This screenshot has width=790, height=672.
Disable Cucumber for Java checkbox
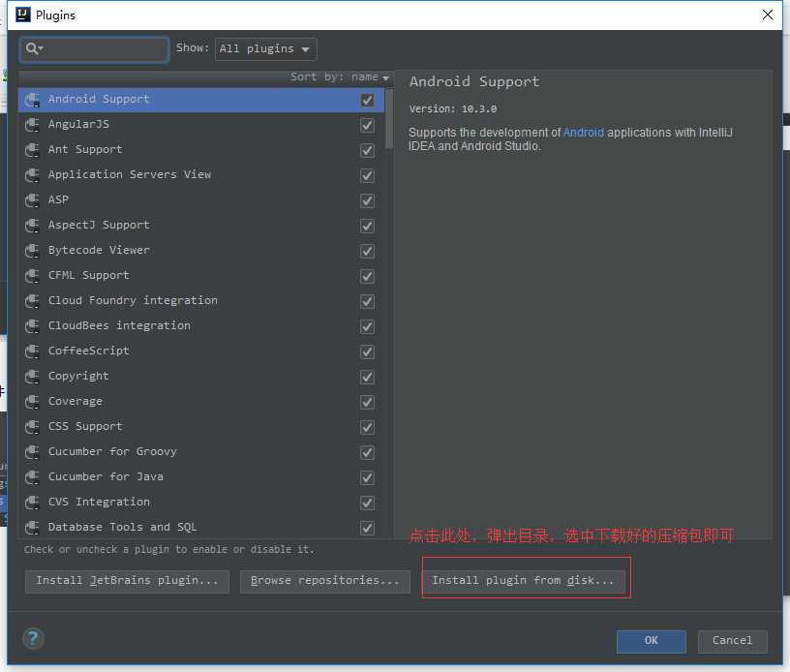(367, 477)
